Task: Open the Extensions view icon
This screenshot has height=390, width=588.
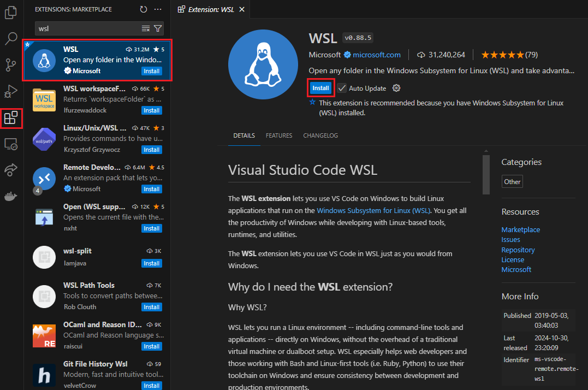Action: [11, 118]
